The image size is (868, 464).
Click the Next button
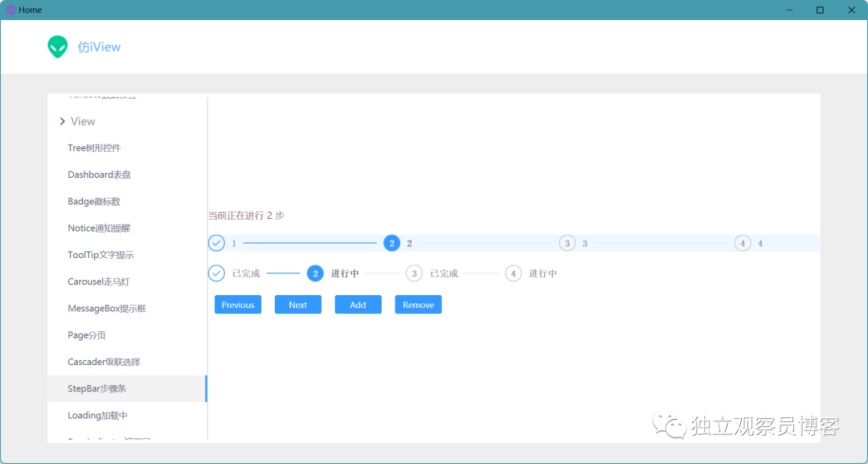pyautogui.click(x=298, y=305)
